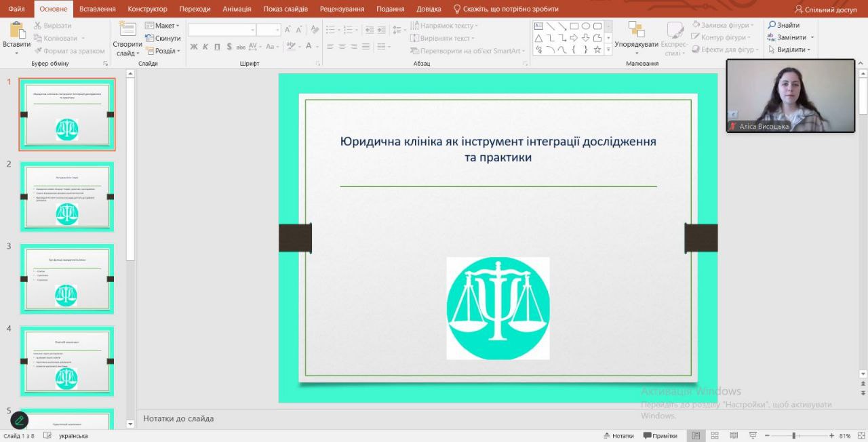
Task: Toggle strikethrough abc formatting
Action: (x=241, y=47)
